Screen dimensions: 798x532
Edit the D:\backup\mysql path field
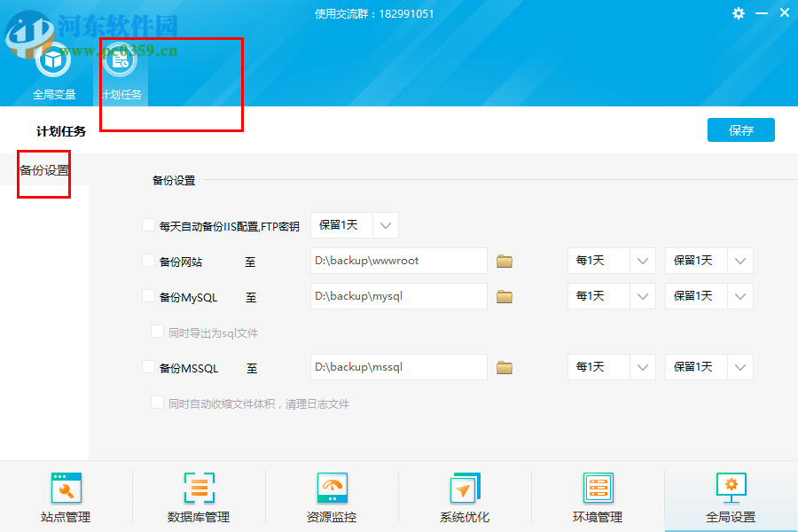[x=399, y=296]
